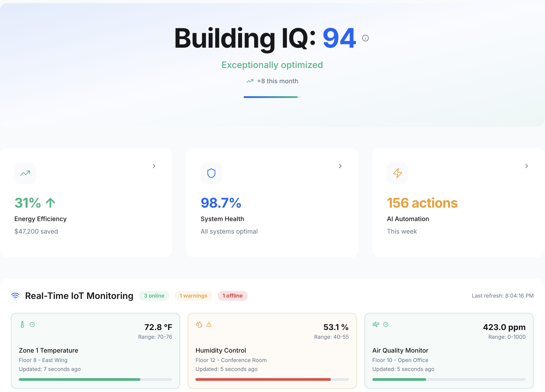Click the check status icon on Air Quality Monitor
This screenshot has height=392, width=545.
[x=386, y=325]
